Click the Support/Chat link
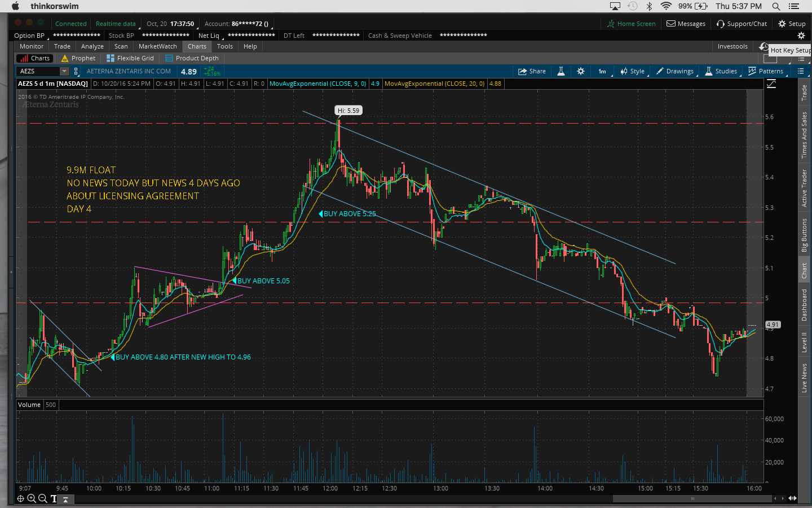 point(742,24)
